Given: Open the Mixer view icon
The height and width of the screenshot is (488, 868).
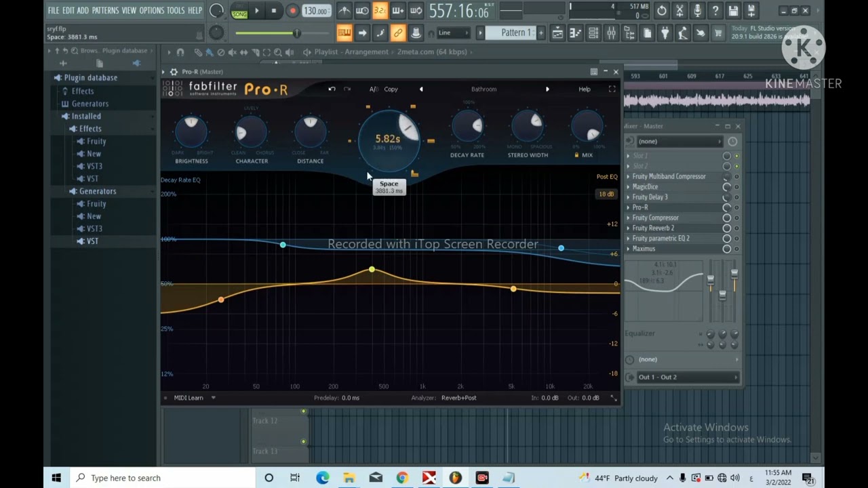Looking at the screenshot, I should point(611,33).
